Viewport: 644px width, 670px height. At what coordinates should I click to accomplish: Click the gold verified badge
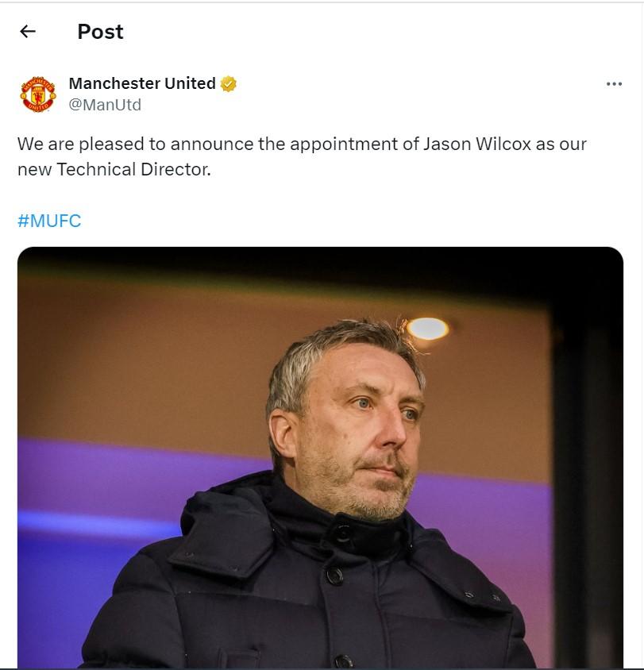click(229, 84)
